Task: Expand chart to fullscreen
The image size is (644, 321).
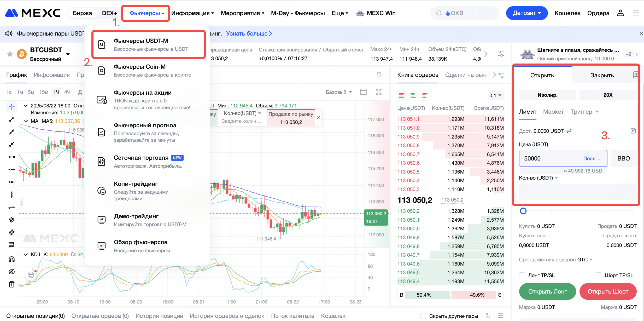Action: 379,92
